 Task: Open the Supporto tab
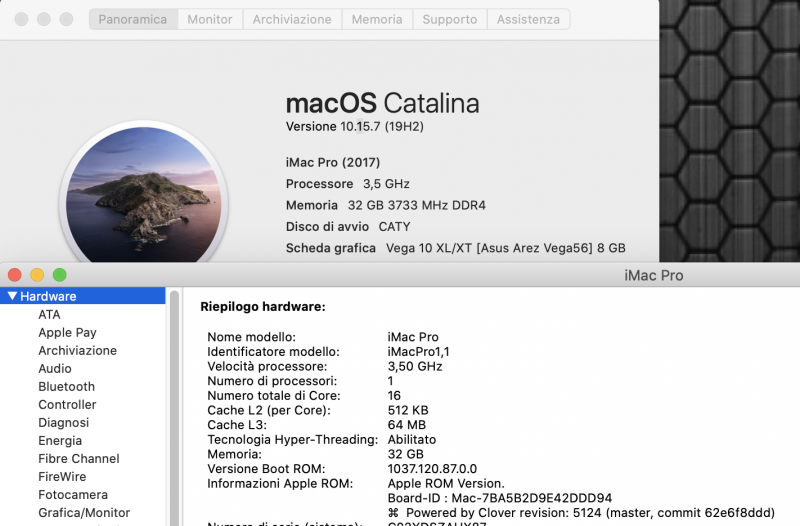[450, 19]
